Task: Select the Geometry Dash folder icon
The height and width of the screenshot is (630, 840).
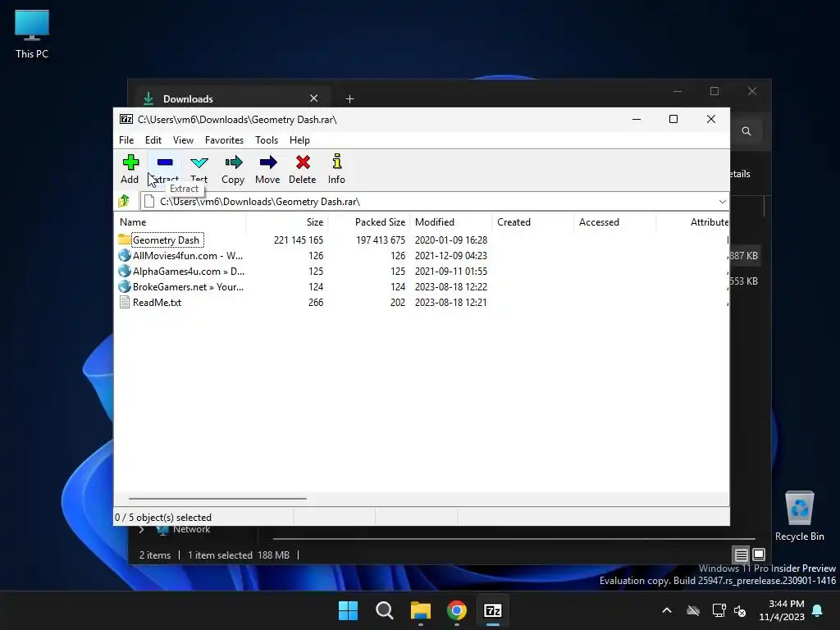Action: (x=125, y=240)
